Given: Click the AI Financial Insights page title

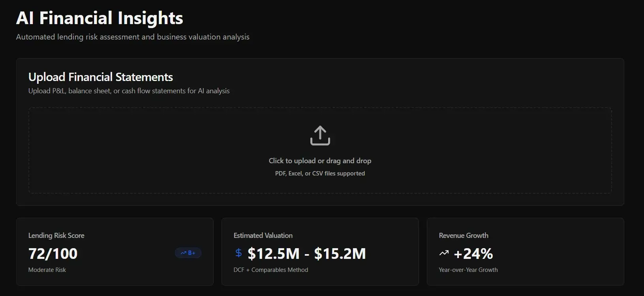Looking at the screenshot, I should pyautogui.click(x=100, y=18).
